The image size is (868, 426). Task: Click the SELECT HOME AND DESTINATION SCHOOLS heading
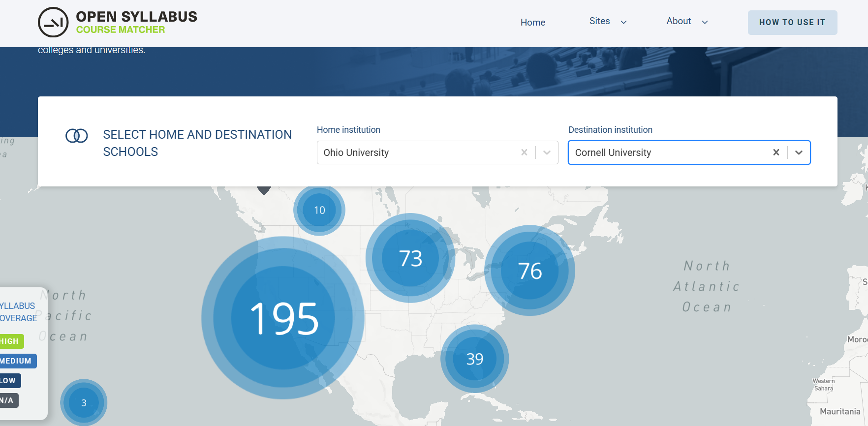click(197, 143)
